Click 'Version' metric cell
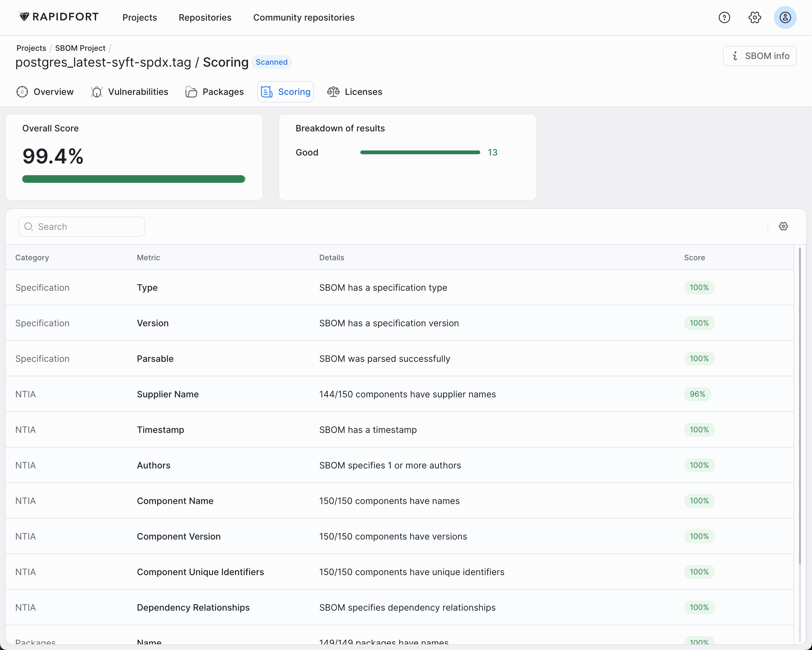 click(153, 323)
